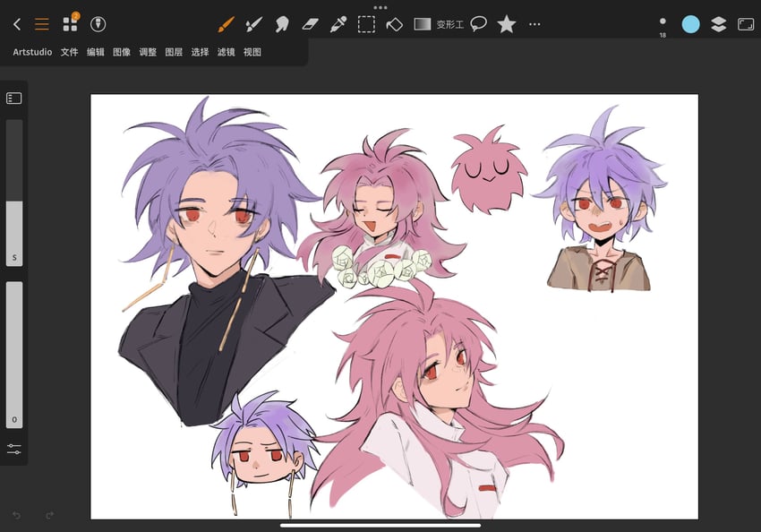Select the Eyedropper tool
Screen dimensions: 761x532
pos(338,24)
